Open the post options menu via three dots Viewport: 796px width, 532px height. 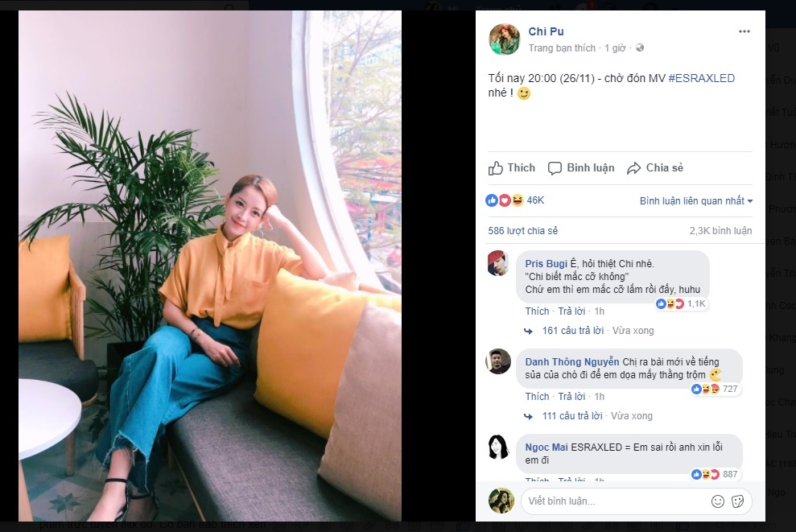[x=744, y=31]
